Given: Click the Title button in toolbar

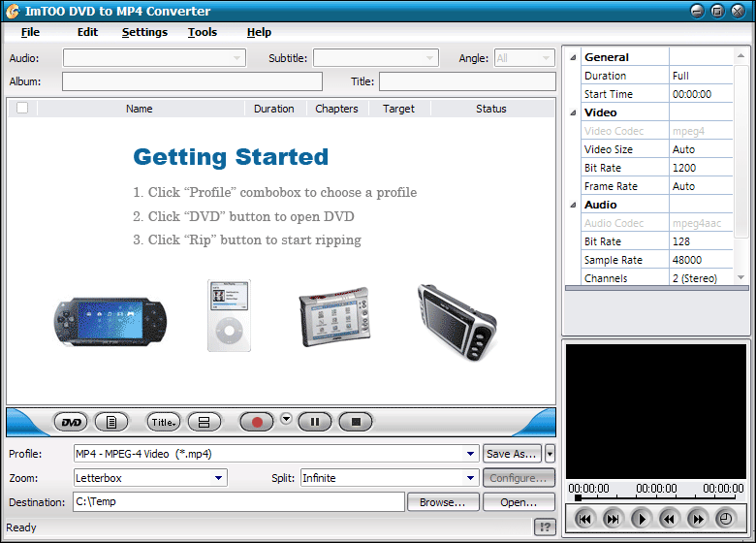Looking at the screenshot, I should coord(163,422).
